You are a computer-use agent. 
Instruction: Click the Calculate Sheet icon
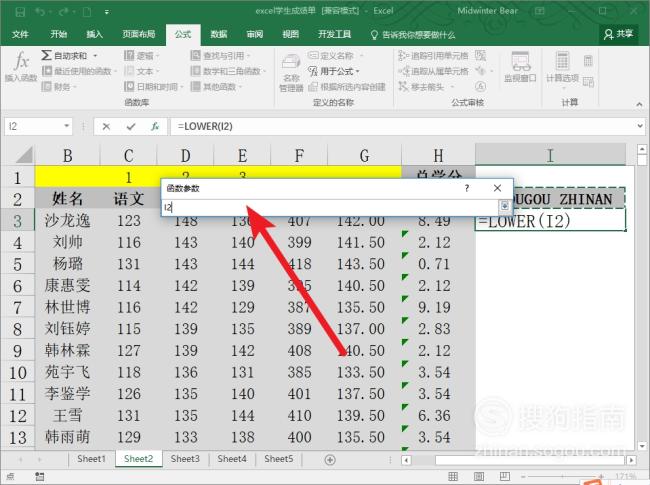pos(588,82)
